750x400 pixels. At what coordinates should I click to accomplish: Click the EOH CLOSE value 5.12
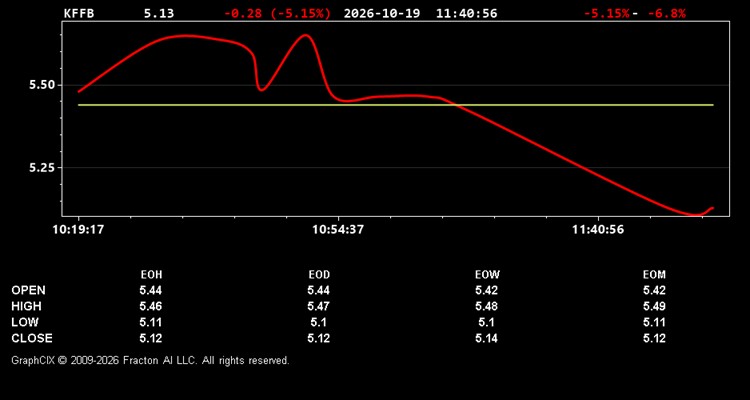151,338
